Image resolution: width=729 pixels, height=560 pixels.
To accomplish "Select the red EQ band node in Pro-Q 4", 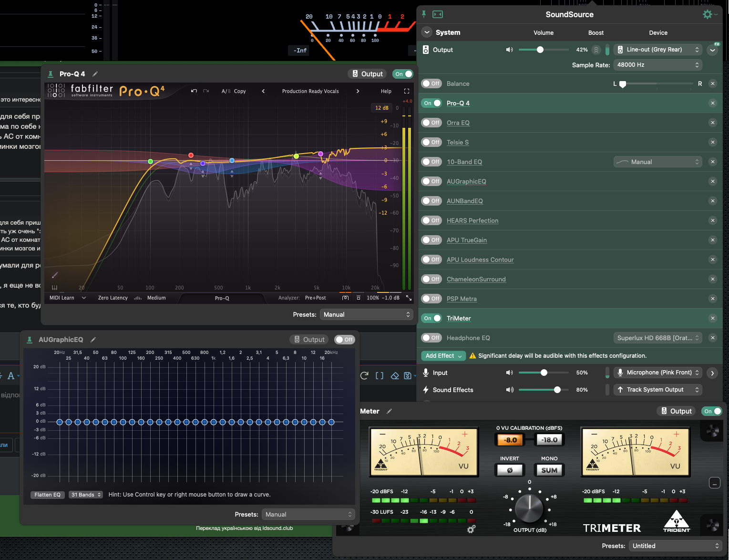I will 191,155.
